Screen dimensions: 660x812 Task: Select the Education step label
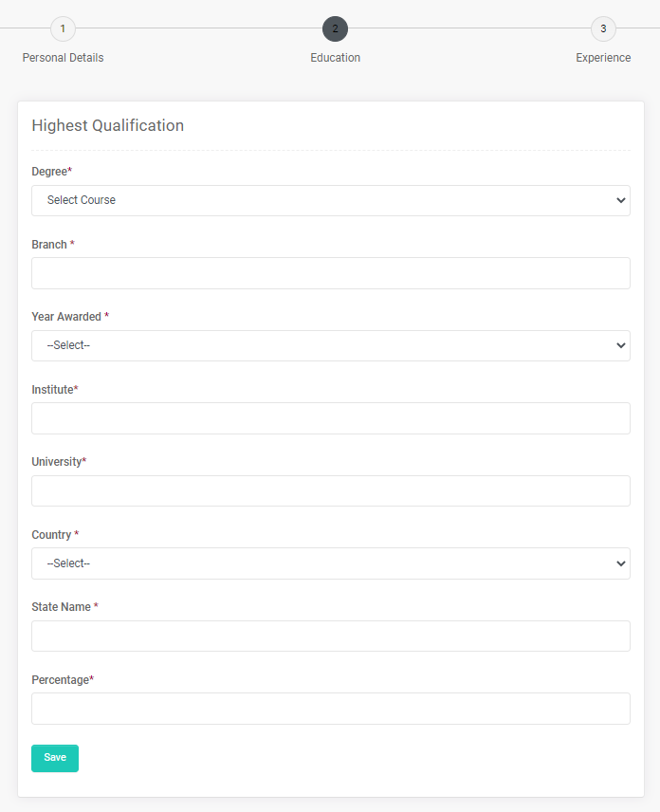pyautogui.click(x=335, y=58)
